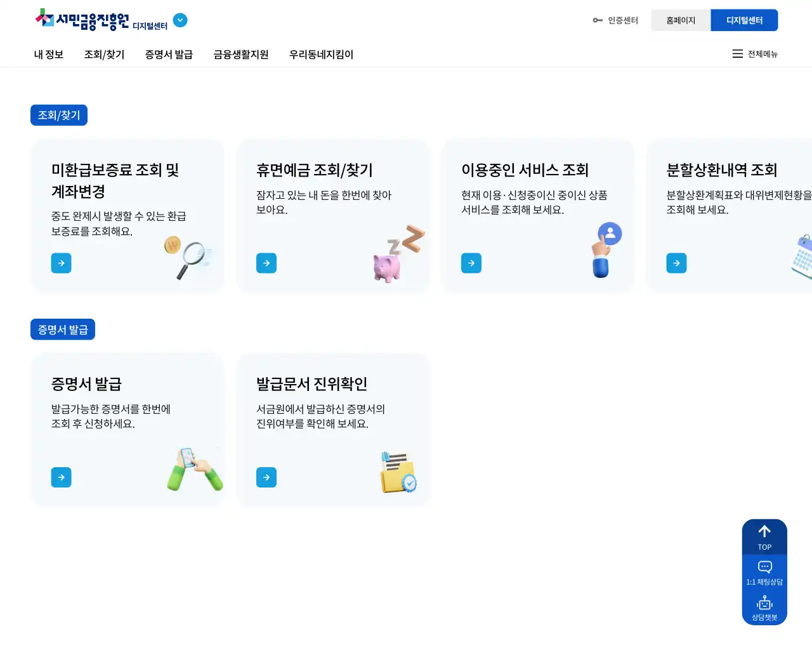The image size is (812, 650).
Task: Click the 서민금융진흥원 logo
Action: click(x=82, y=20)
